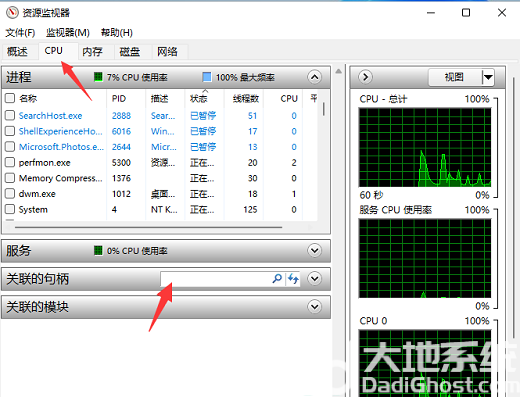Check the Microsoft.Photos.exe process checkbox
Screen dimensions: 520x397
click(10, 147)
